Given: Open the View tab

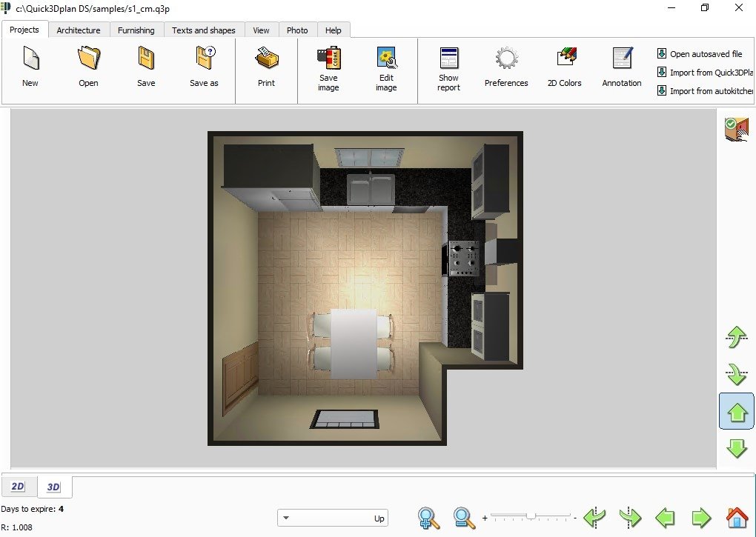Looking at the screenshot, I should (x=261, y=30).
